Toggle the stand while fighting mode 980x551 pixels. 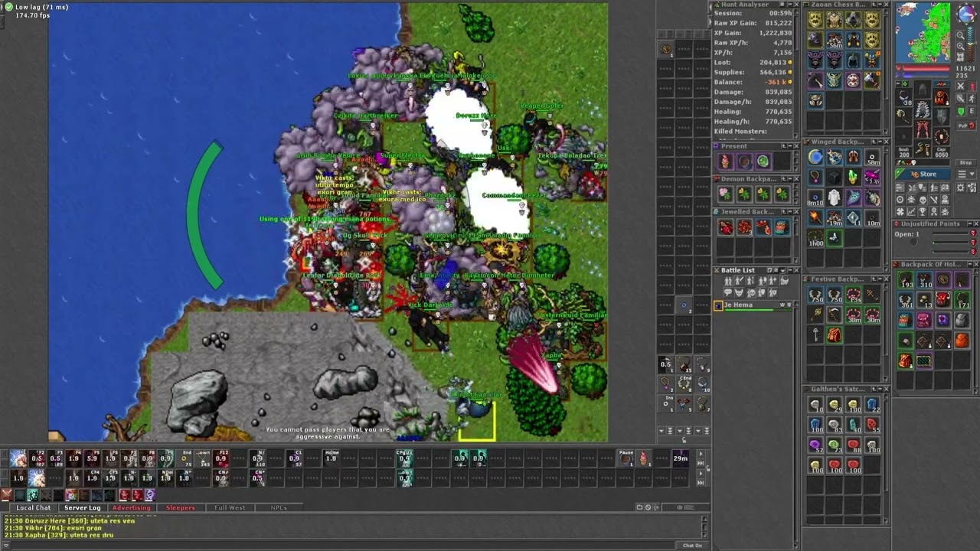[972, 86]
